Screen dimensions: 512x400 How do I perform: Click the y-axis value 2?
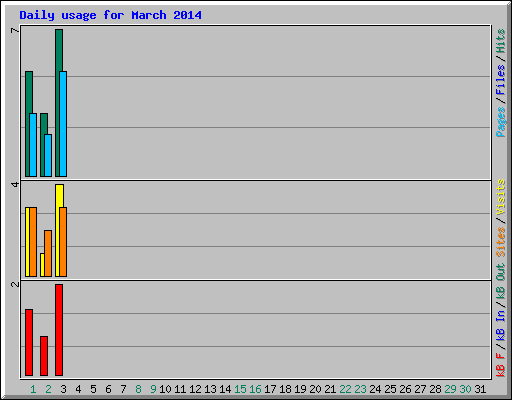tap(15, 284)
